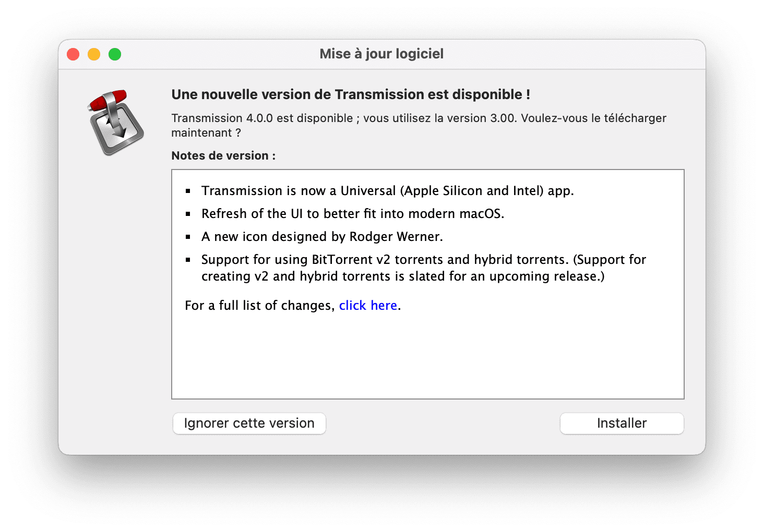Click the headline about the new Transmission version
Screen dimensions: 764x532
351,94
